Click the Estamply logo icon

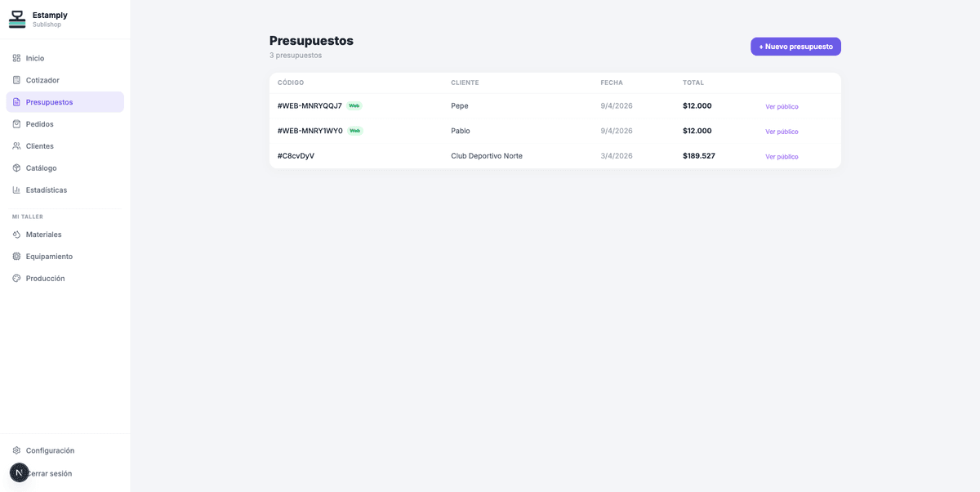pos(17,20)
